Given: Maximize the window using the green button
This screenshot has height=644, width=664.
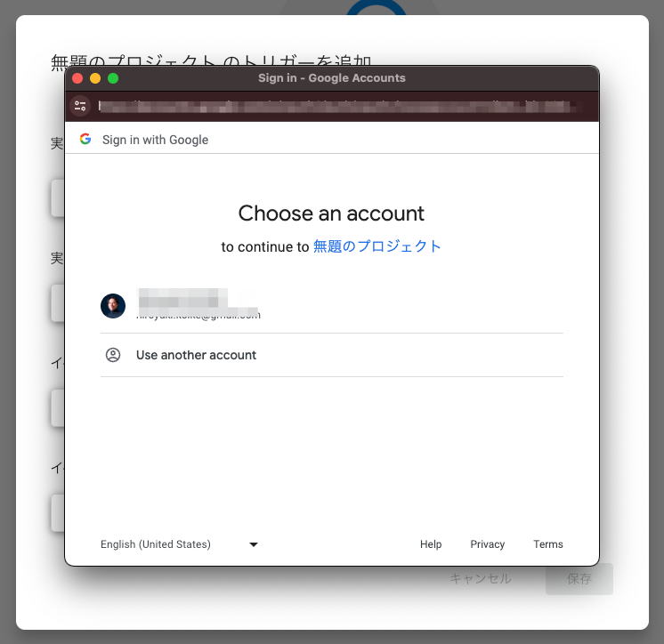Looking at the screenshot, I should click(x=113, y=78).
